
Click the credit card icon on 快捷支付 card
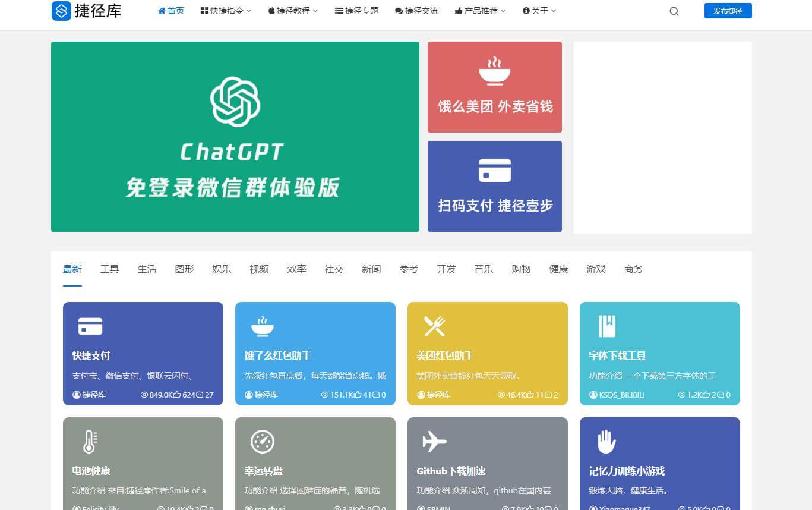[90, 326]
